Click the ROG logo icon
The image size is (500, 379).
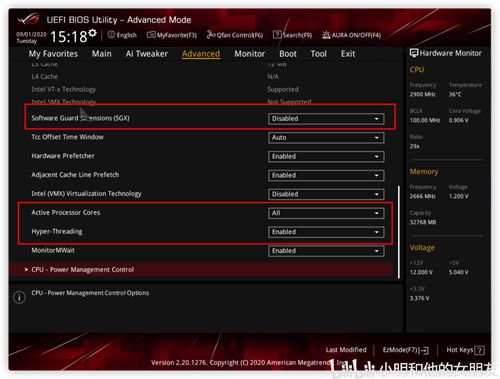click(x=29, y=19)
